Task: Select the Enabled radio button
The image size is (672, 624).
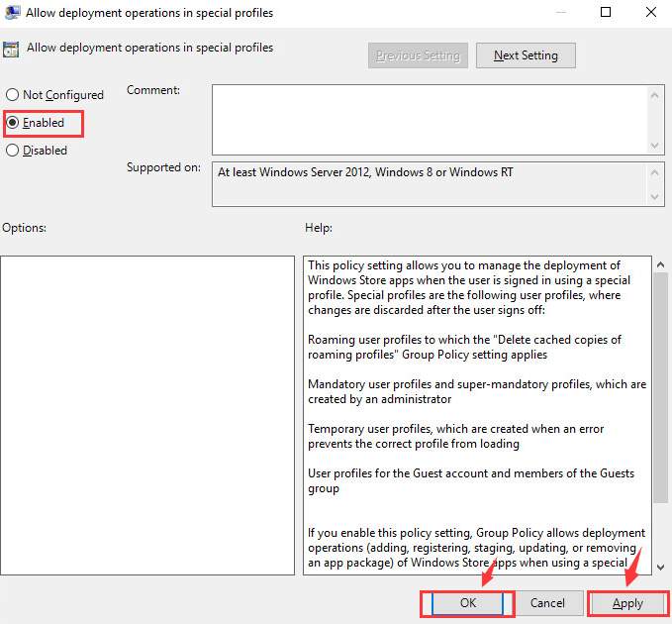Action: (36, 123)
